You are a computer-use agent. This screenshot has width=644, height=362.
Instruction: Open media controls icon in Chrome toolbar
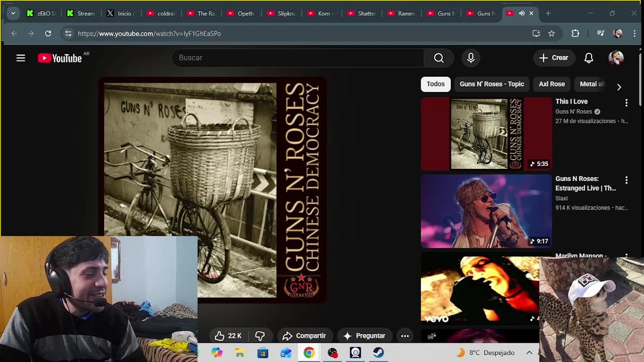click(600, 34)
